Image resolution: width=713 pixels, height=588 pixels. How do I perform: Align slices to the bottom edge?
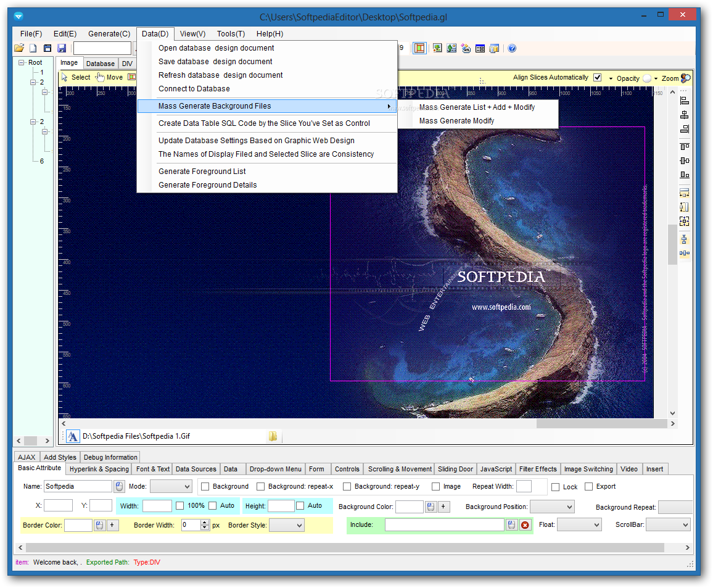[685, 175]
